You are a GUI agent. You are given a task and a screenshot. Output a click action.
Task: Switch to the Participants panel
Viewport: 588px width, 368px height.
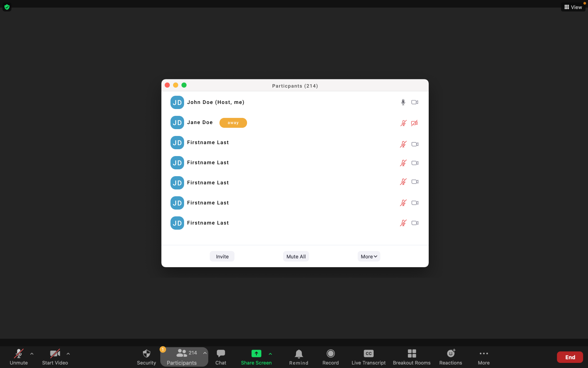pos(184,357)
